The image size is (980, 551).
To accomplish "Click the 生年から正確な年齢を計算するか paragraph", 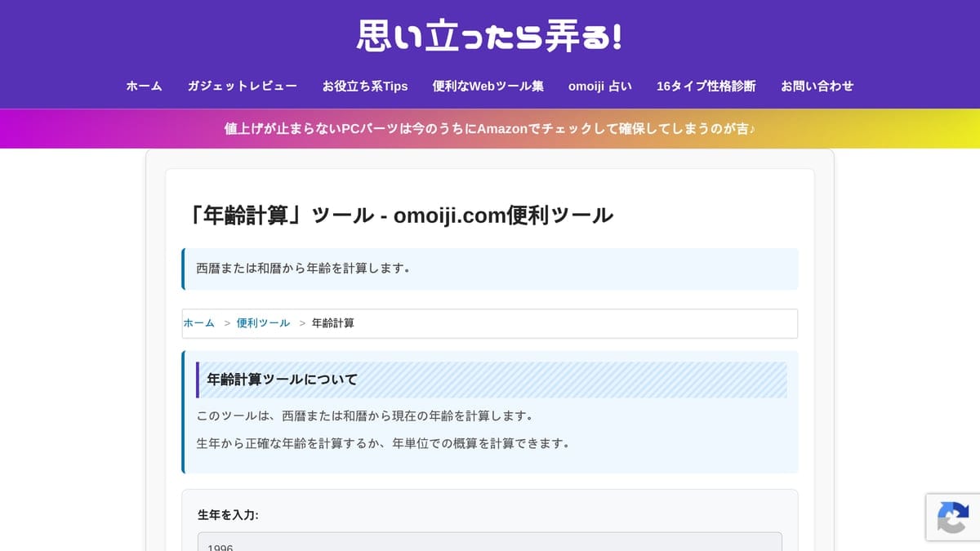I will pyautogui.click(x=383, y=443).
